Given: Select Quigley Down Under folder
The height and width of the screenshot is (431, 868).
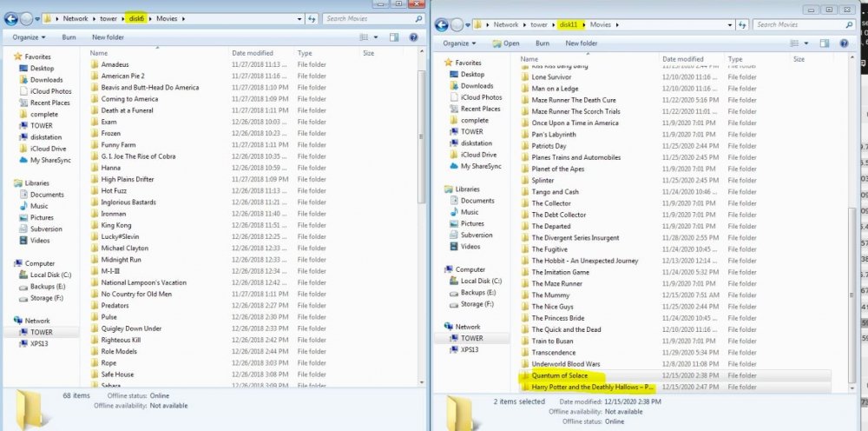Looking at the screenshot, I should [131, 328].
